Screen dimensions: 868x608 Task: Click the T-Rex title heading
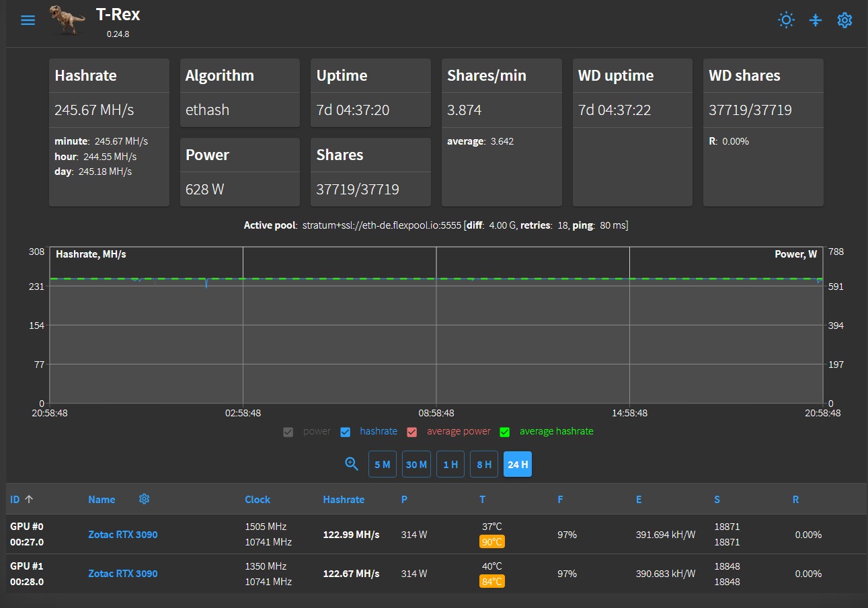click(x=118, y=14)
